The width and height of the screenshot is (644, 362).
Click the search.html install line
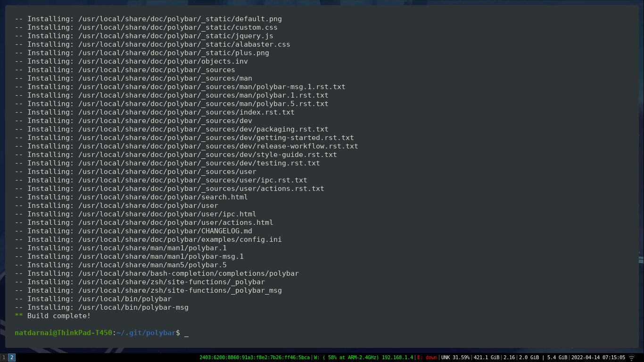coord(131,197)
